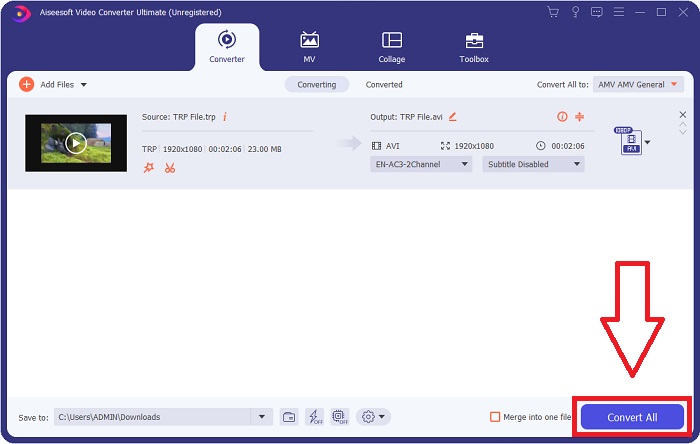
Task: Open output folder icon
Action: click(289, 417)
